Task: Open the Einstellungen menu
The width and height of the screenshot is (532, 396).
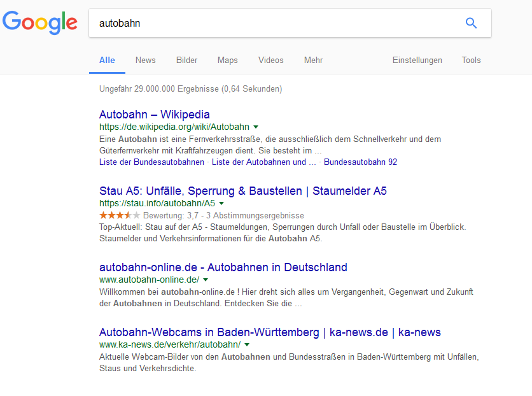Action: click(417, 60)
